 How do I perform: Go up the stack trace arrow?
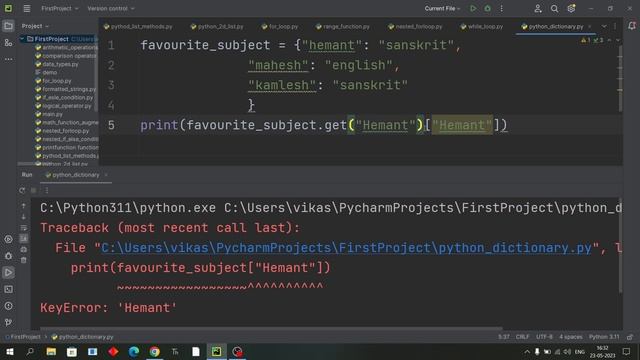[x=24, y=206]
